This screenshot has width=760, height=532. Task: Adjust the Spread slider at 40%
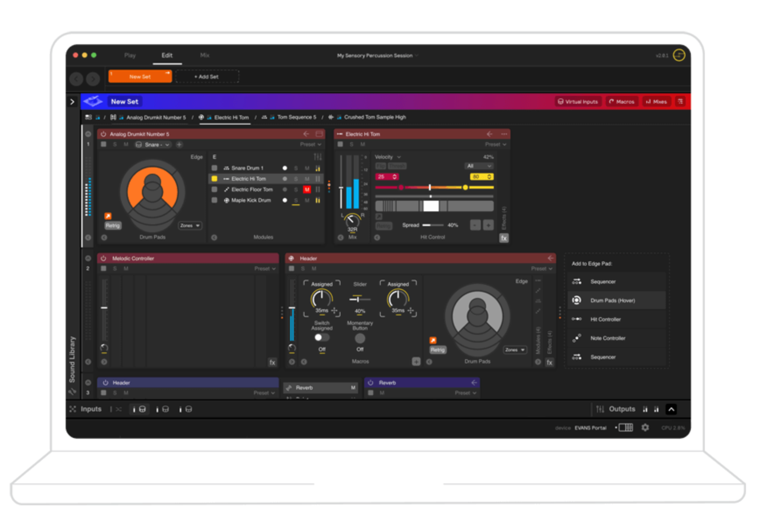[433, 225]
